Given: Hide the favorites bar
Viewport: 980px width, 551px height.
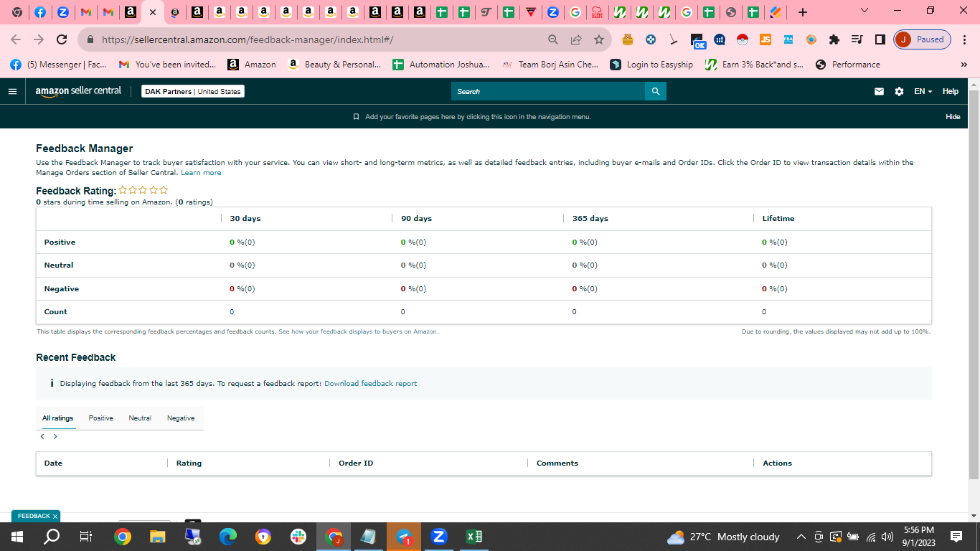Looking at the screenshot, I should coord(953,116).
